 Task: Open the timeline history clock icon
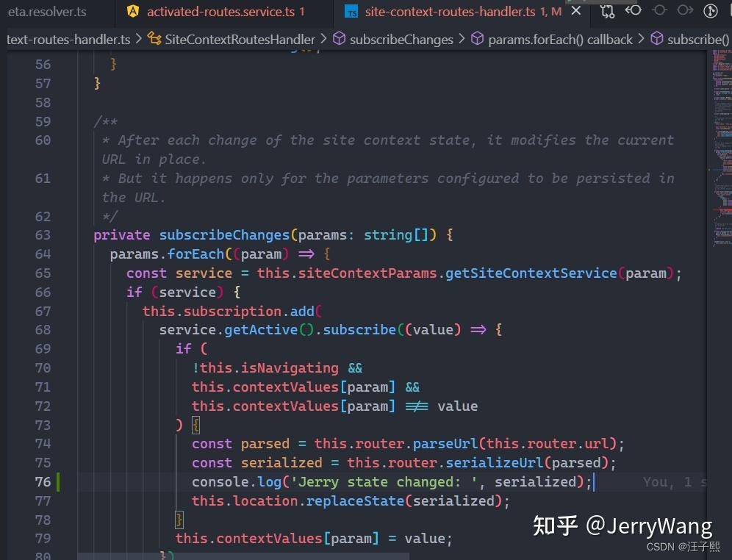point(710,12)
